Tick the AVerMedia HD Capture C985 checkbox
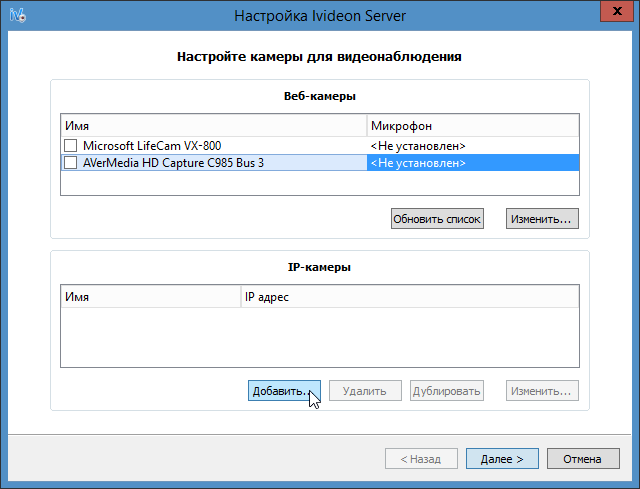Screen dimensions: 640x489 coord(71,162)
